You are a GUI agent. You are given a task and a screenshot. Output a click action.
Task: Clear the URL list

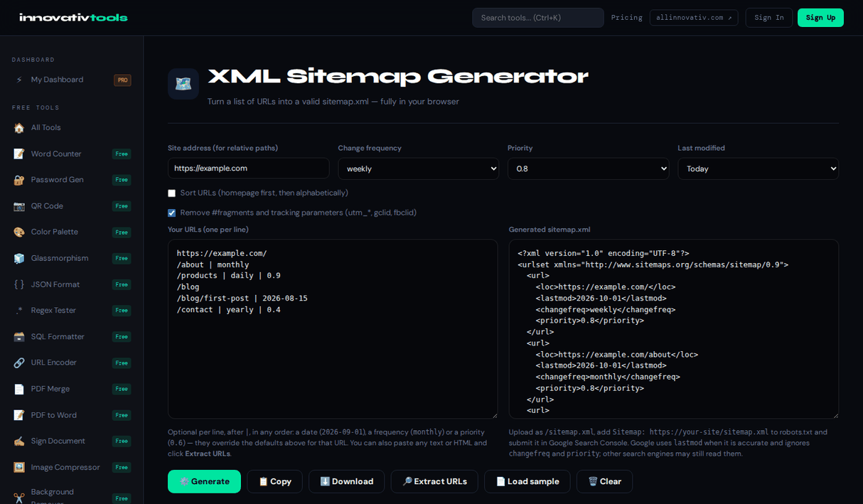604,481
